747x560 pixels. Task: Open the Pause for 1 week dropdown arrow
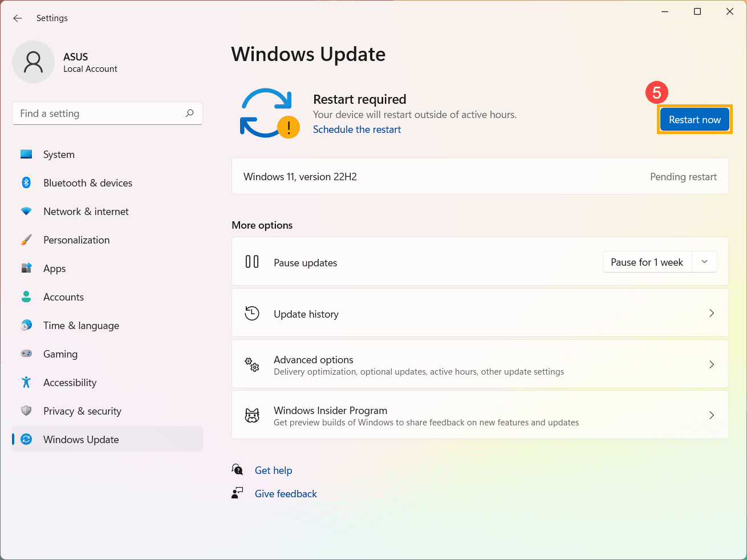point(704,262)
